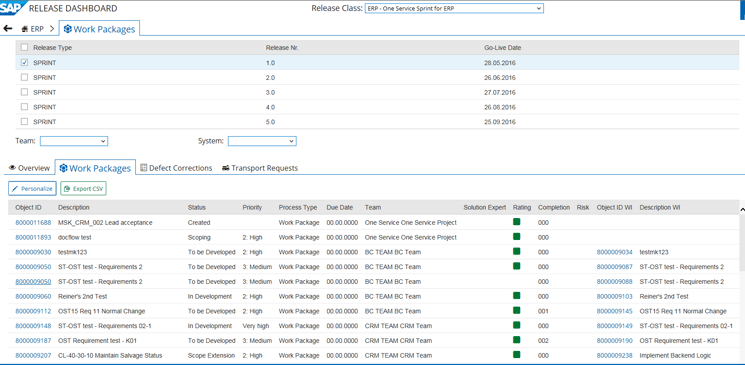Open the System dropdown
The width and height of the screenshot is (745, 365).
click(262, 141)
